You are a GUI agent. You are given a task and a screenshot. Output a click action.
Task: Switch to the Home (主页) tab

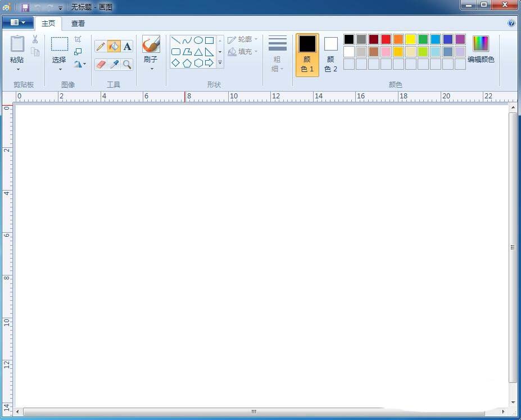point(48,23)
